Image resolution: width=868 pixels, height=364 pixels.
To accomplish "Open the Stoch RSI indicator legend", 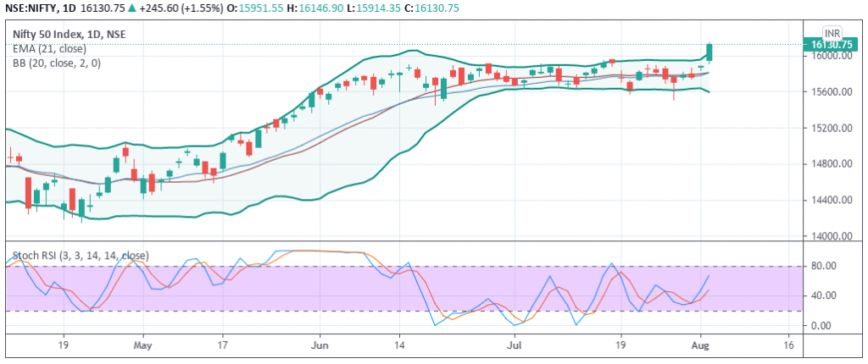I will point(81,256).
